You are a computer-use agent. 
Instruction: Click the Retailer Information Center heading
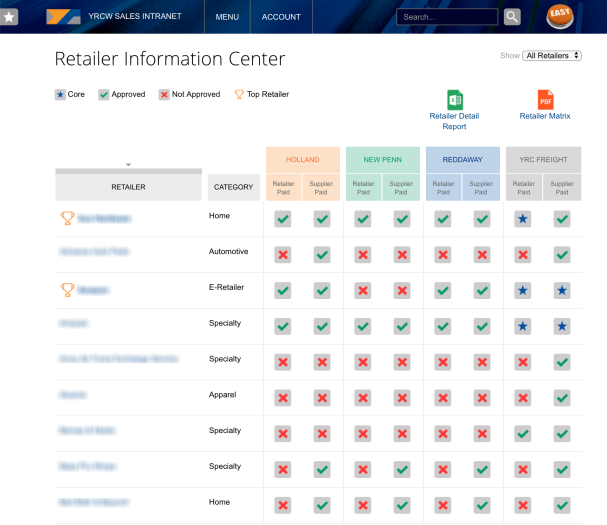point(170,59)
